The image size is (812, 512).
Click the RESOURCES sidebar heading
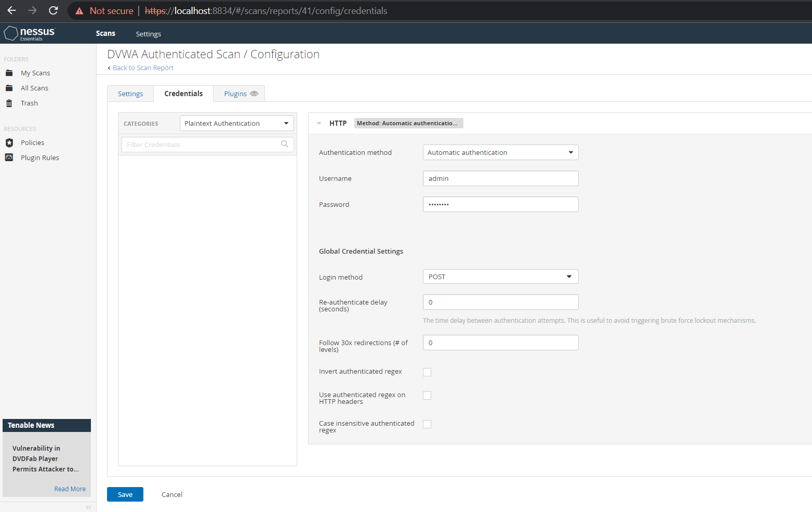[x=20, y=129]
